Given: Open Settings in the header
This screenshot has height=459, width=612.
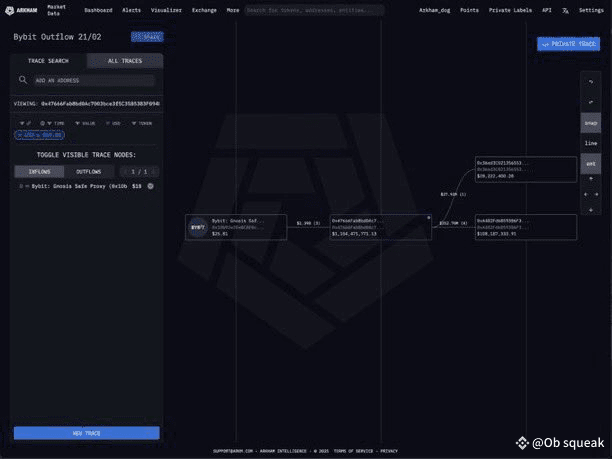Looking at the screenshot, I should click(591, 10).
